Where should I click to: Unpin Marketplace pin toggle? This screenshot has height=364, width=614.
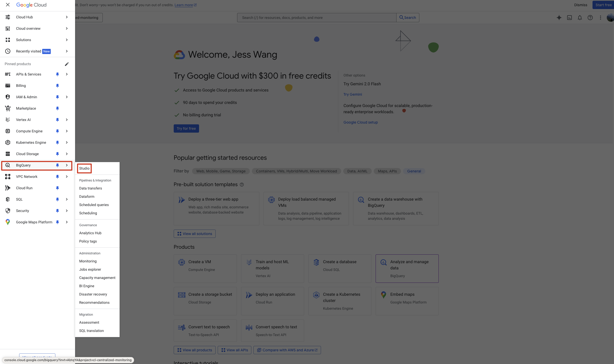[x=57, y=108]
